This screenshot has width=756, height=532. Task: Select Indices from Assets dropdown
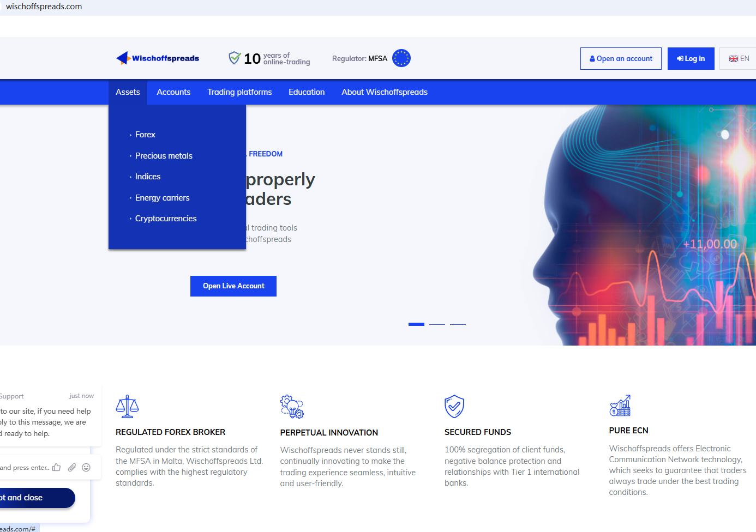[x=148, y=177]
